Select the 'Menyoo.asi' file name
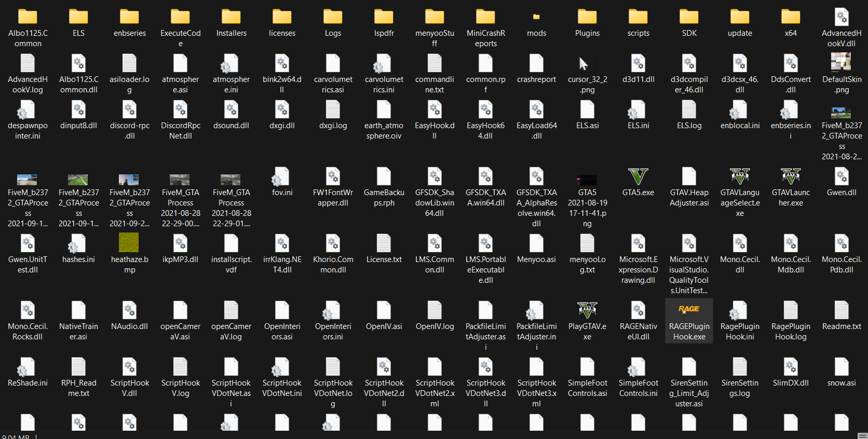The height and width of the screenshot is (439, 868). click(537, 259)
